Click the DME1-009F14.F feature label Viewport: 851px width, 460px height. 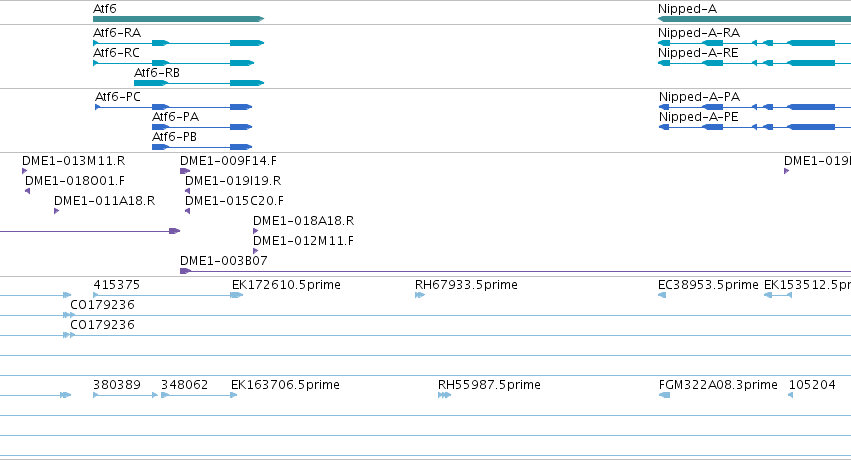click(228, 161)
